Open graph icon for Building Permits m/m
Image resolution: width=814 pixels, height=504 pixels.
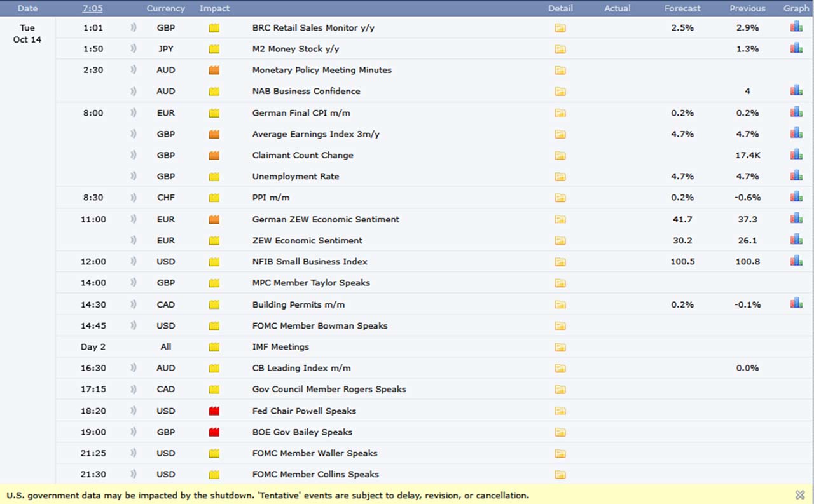796,304
